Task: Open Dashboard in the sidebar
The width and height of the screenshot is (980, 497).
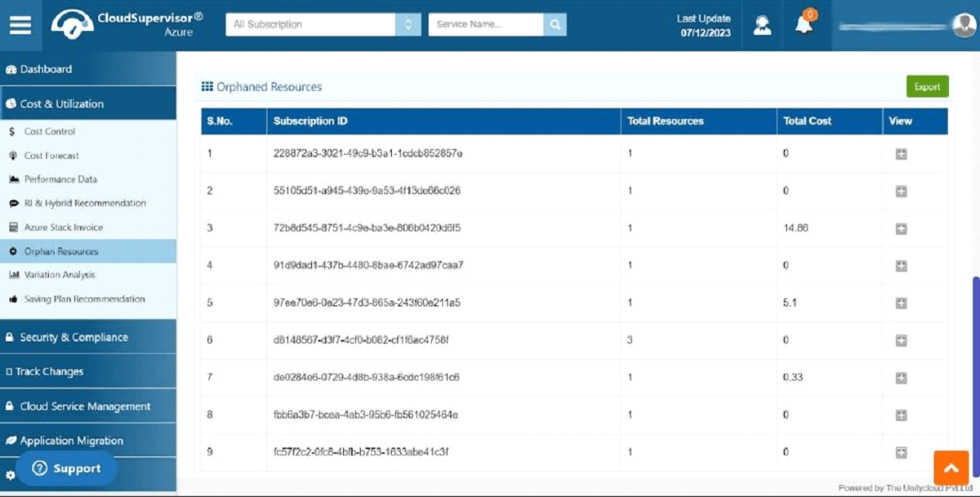Action: tap(88, 69)
